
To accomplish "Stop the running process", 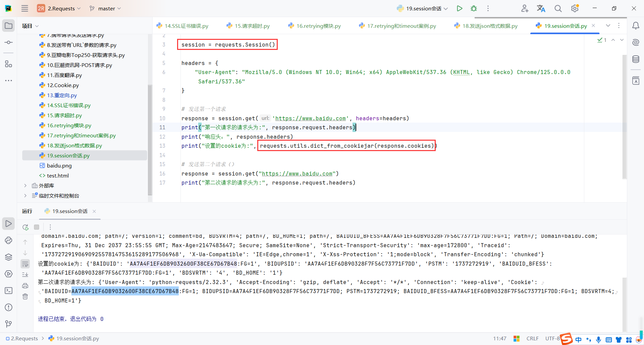I will pos(37,227).
